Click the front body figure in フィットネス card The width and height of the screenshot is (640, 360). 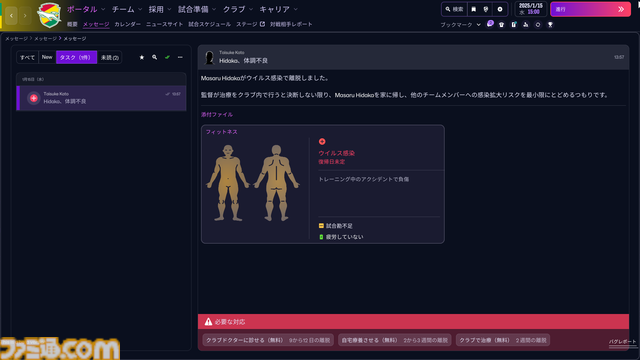coord(228,183)
